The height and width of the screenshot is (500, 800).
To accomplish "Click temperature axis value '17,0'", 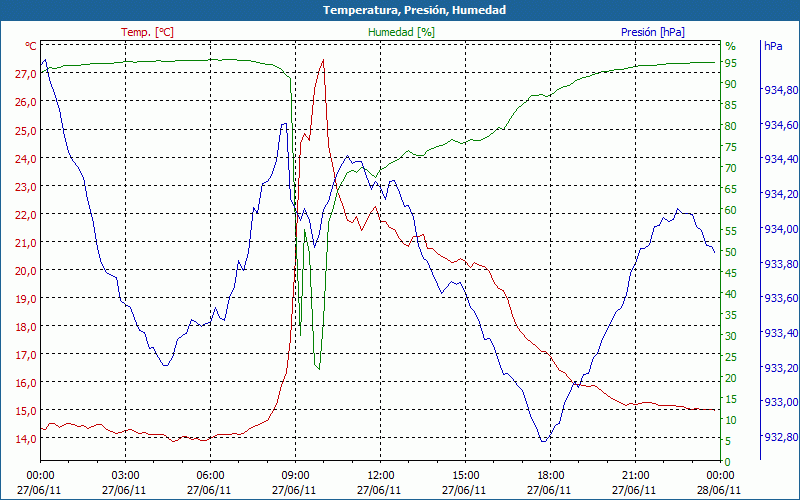I will pos(26,355).
